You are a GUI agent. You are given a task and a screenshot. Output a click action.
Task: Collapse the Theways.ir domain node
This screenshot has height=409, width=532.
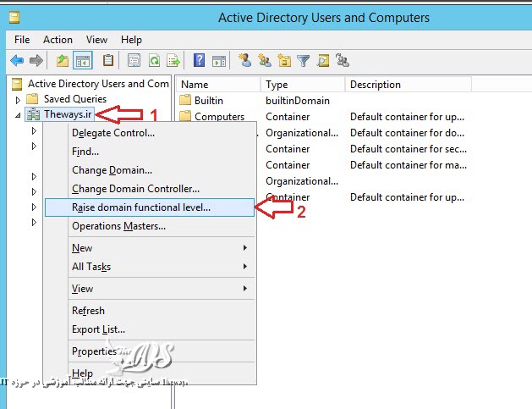tap(18, 115)
